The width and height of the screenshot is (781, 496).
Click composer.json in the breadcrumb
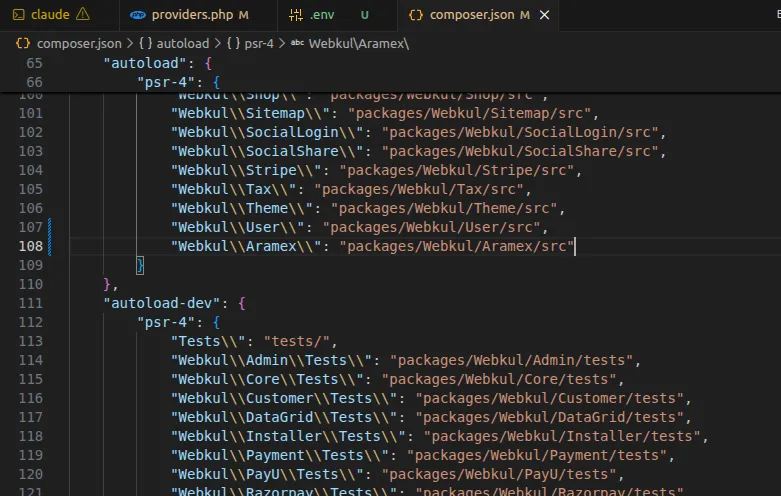coord(79,43)
